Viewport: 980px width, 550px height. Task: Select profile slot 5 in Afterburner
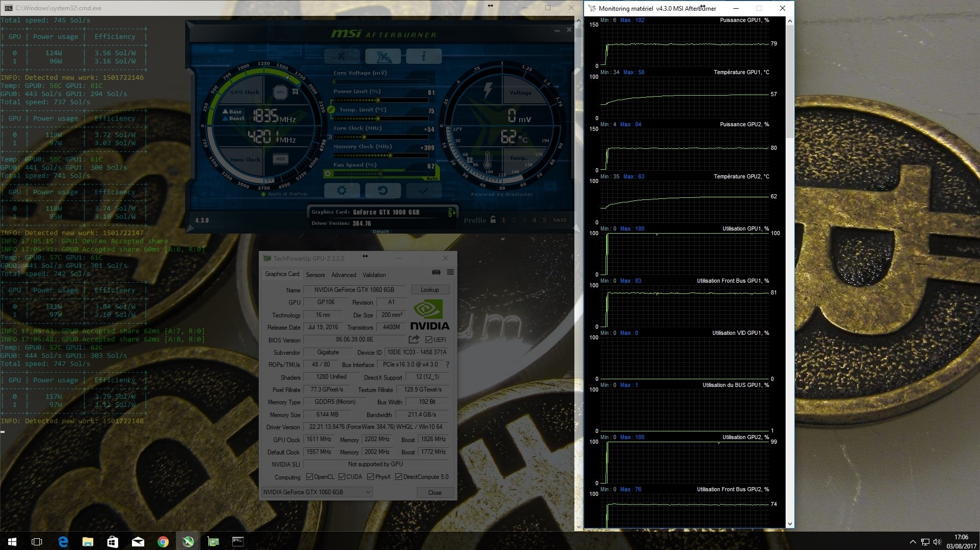[x=544, y=220]
